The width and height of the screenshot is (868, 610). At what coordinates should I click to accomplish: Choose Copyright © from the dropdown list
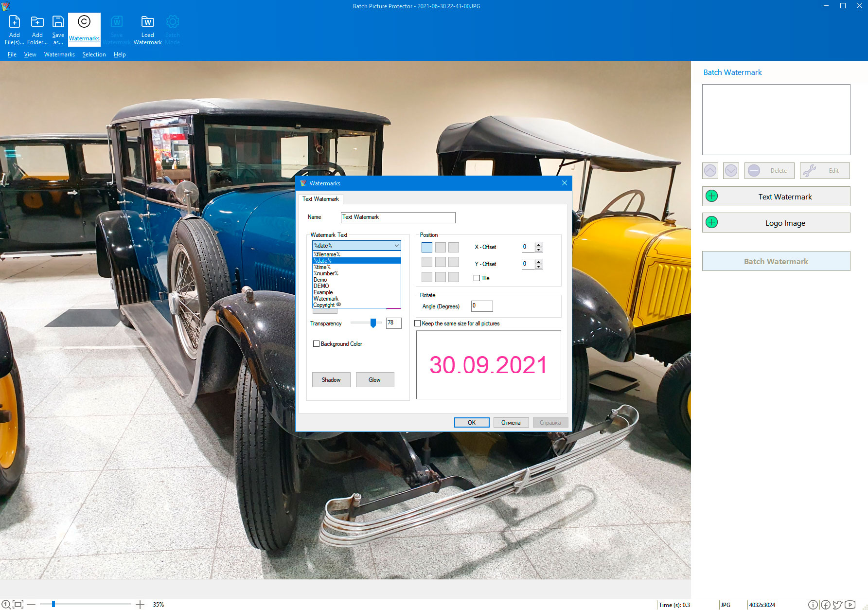pos(326,305)
